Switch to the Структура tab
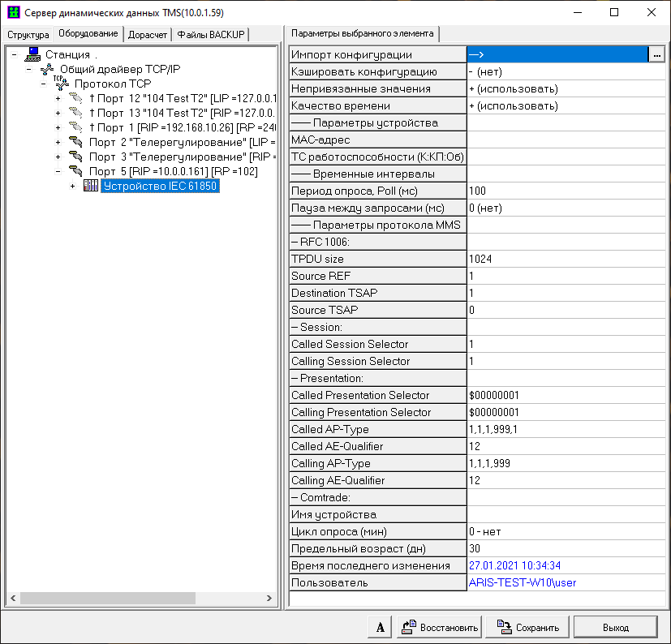The height and width of the screenshot is (644, 671). point(28,34)
